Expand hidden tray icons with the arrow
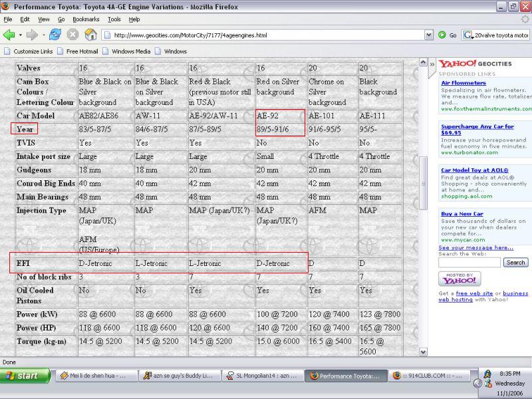 pos(477,384)
